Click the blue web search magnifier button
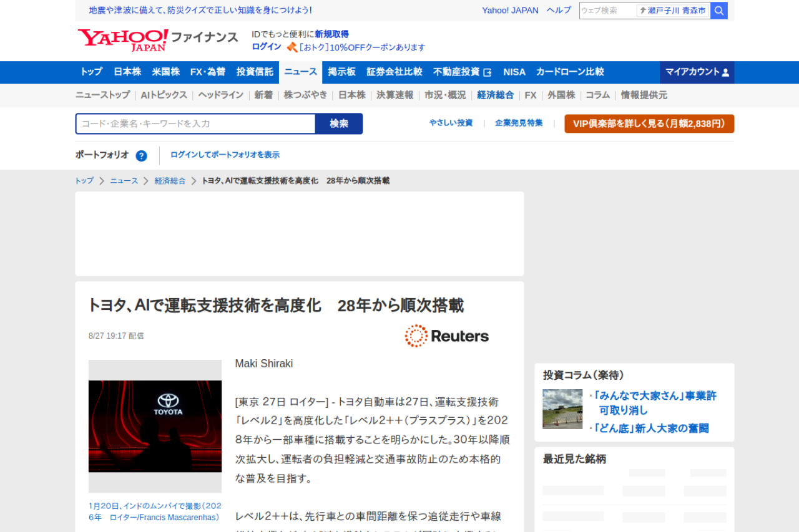The image size is (799, 532). tap(719, 11)
